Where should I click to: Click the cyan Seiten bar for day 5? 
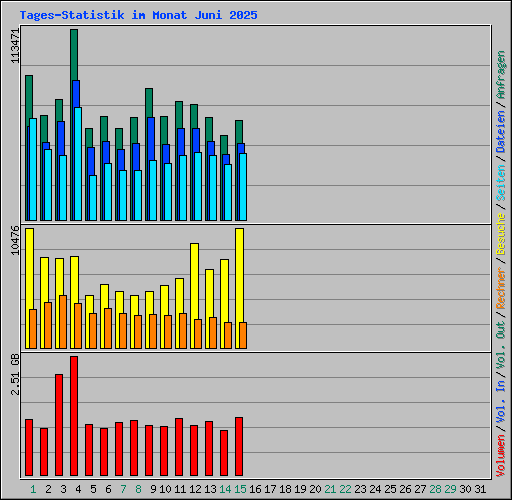click(93, 198)
